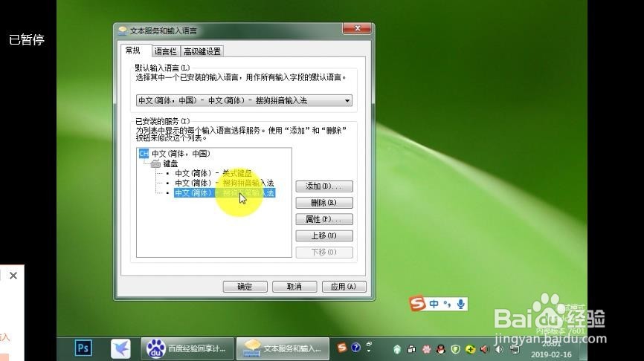
Task: Open the blue bird app in taskbar
Action: pos(120,348)
